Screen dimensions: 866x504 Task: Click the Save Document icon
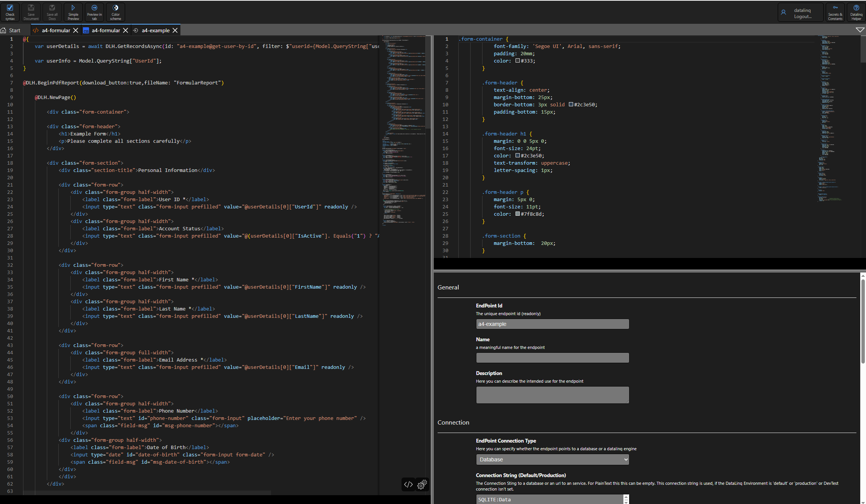(31, 12)
